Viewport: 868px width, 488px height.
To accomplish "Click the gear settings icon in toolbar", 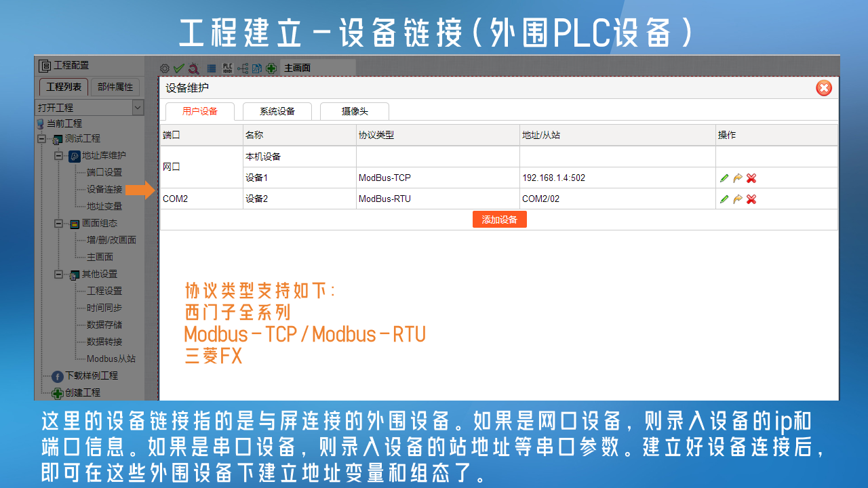I will (x=164, y=68).
